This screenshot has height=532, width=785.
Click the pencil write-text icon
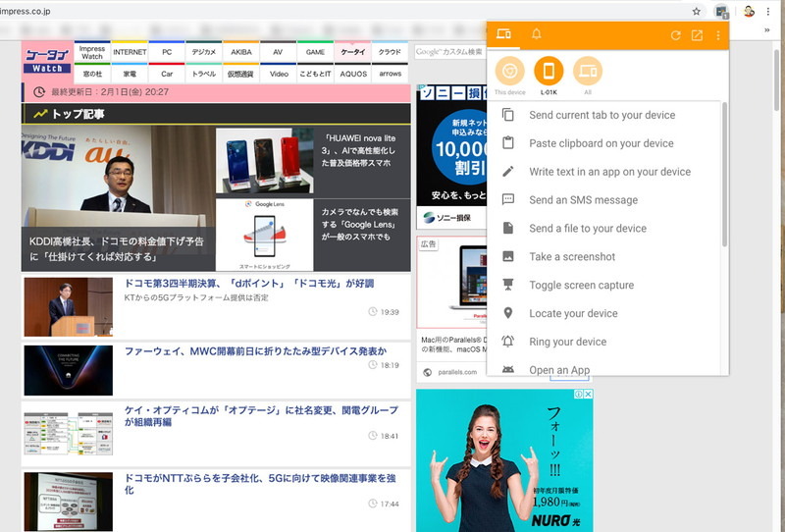[508, 172]
